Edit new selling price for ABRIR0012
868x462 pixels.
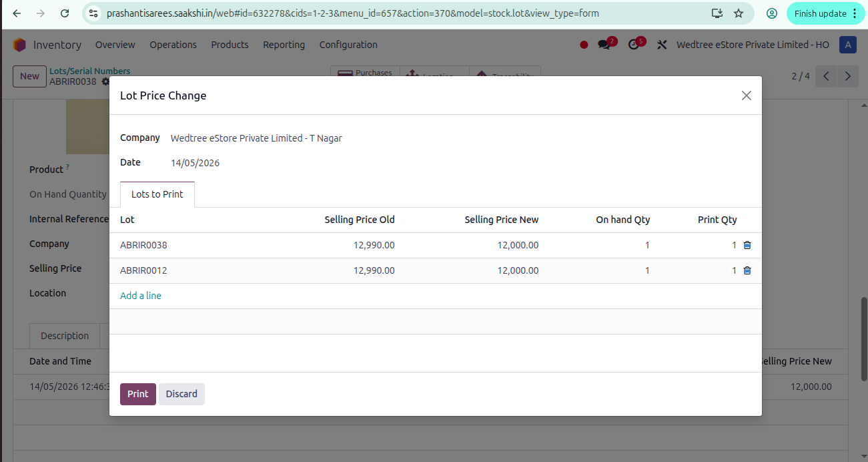click(518, 270)
